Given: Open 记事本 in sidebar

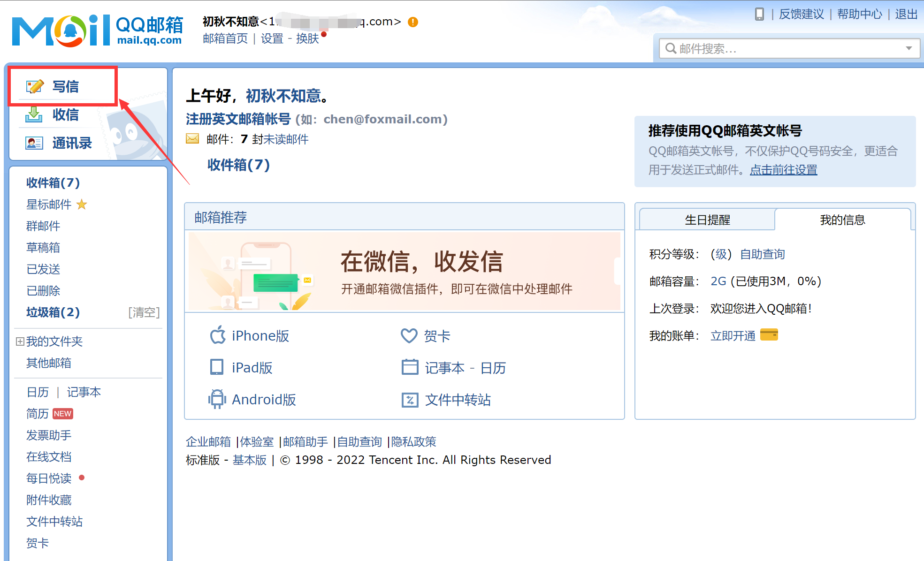Looking at the screenshot, I should pos(84,392).
